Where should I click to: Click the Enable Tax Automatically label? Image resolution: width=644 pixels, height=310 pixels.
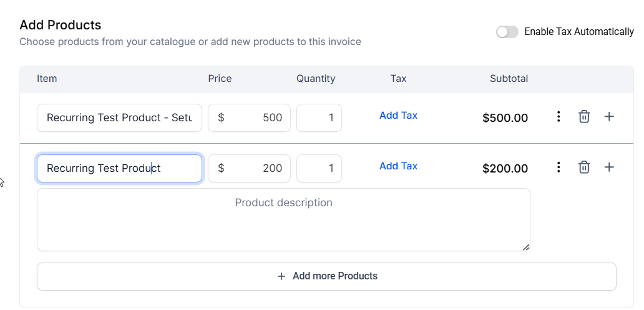578,32
